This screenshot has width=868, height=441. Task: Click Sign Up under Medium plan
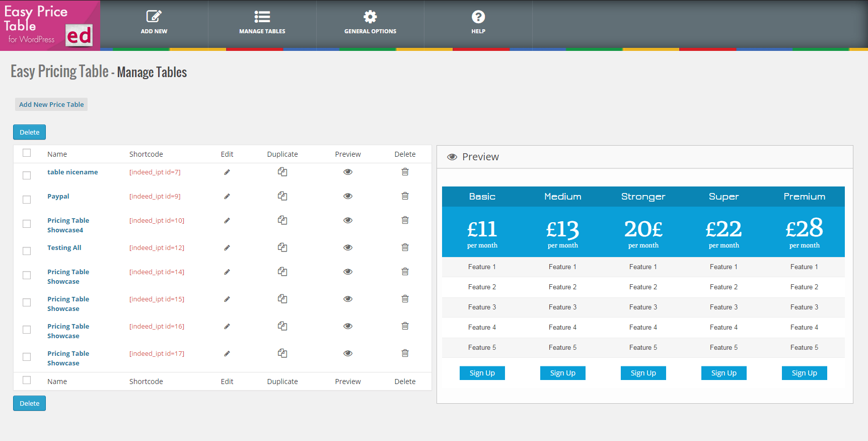tap(563, 373)
